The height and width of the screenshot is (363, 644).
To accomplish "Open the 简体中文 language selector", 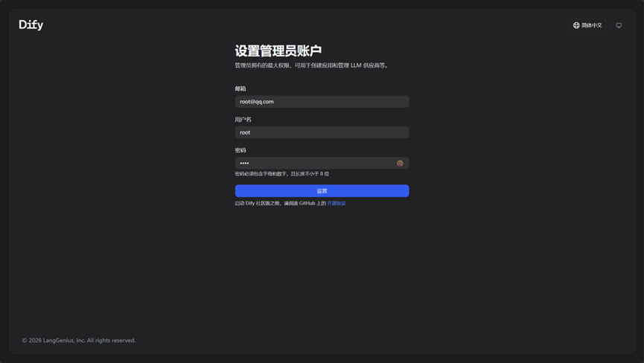I will 587,25.
